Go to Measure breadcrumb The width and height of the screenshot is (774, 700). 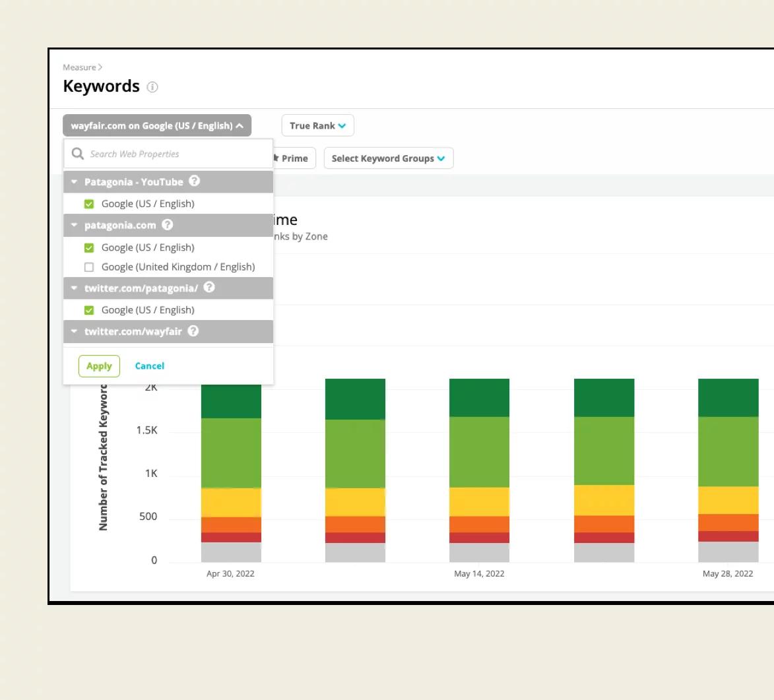pos(79,67)
